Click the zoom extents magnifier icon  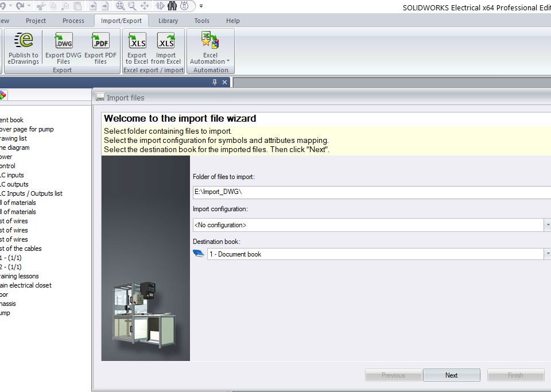click(120, 6)
